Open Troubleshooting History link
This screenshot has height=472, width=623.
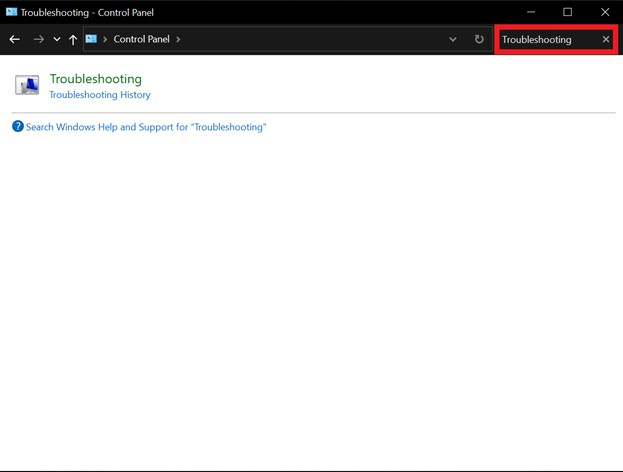100,95
